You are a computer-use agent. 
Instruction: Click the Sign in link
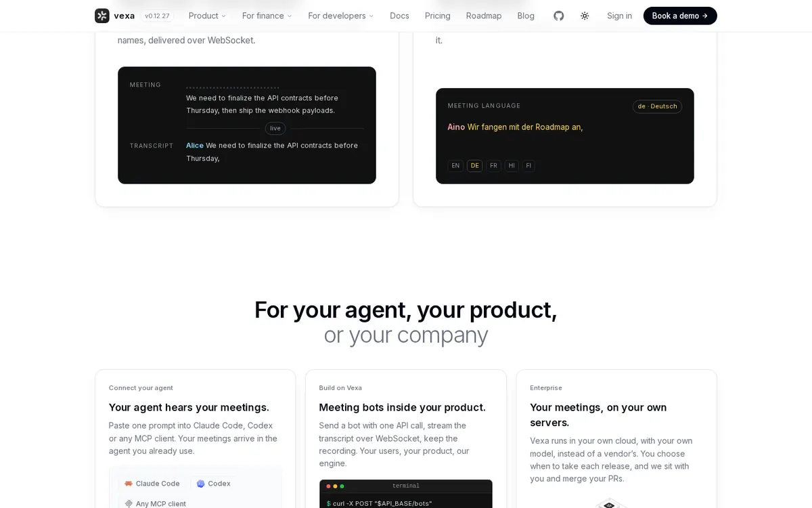click(619, 16)
